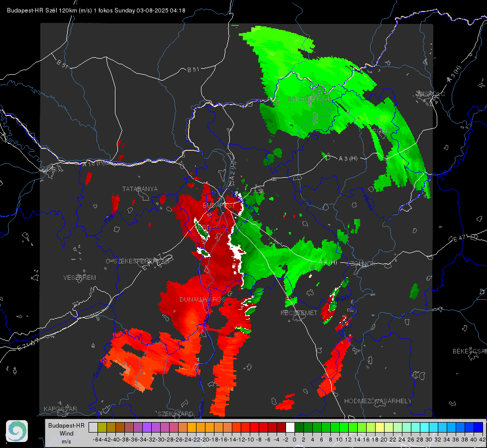This screenshot has height=448, width=487.
Task: Pick the white swatch between -2 and 0
Action: coord(290,428)
